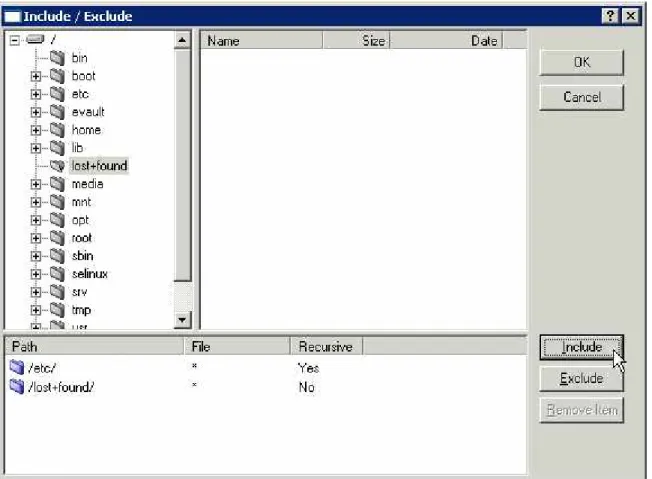Click the File column header

[x=237, y=346]
